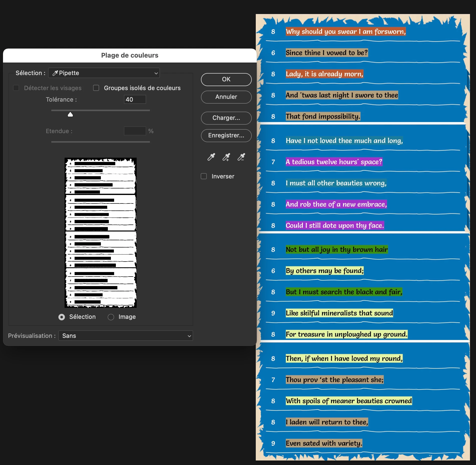Click the purple line "And rob thee of a new embrace,"
Screen dimensions: 476x465
pyautogui.click(x=336, y=204)
